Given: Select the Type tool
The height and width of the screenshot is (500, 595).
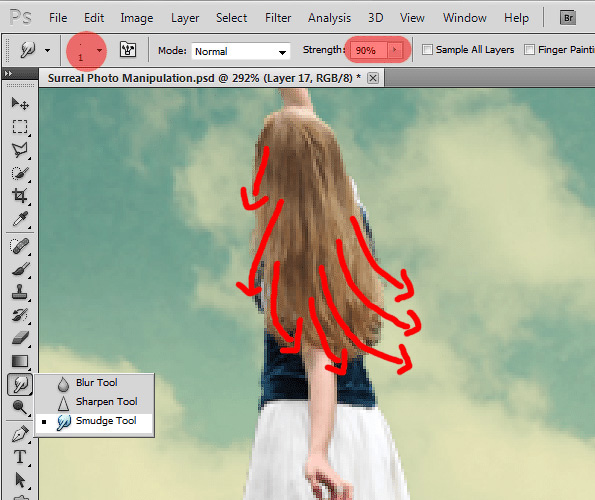Looking at the screenshot, I should [20, 457].
